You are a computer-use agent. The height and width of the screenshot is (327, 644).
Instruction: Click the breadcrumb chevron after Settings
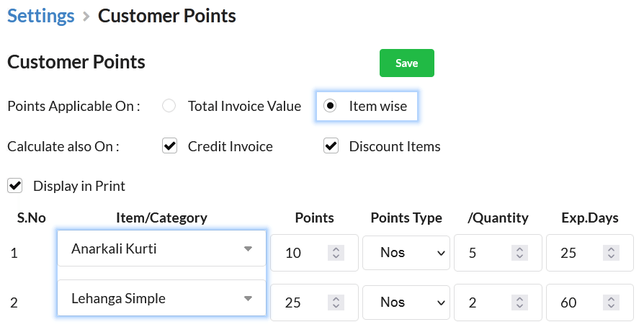tap(86, 17)
